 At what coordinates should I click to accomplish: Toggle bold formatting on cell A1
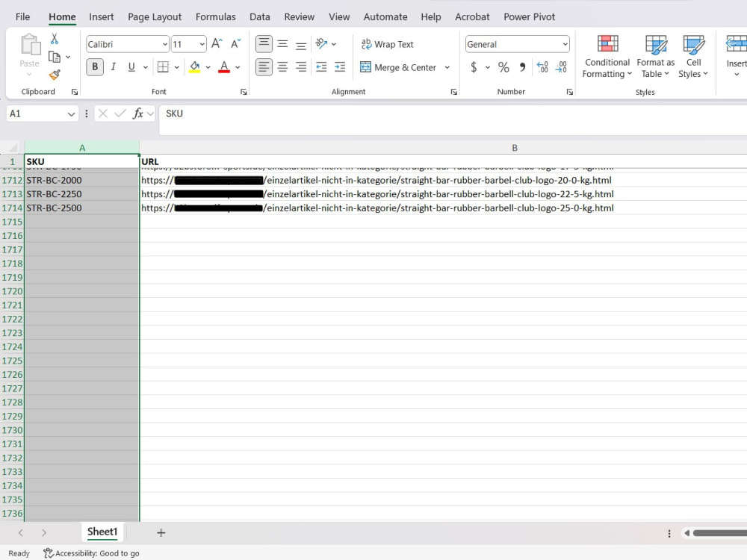point(94,67)
